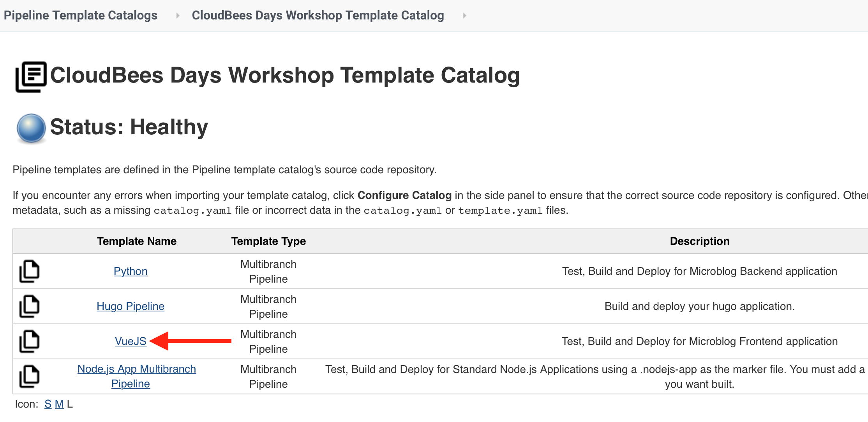Expand the arrow after Pipeline Template Catalogs breadcrumb
This screenshot has width=868, height=422.
[178, 16]
